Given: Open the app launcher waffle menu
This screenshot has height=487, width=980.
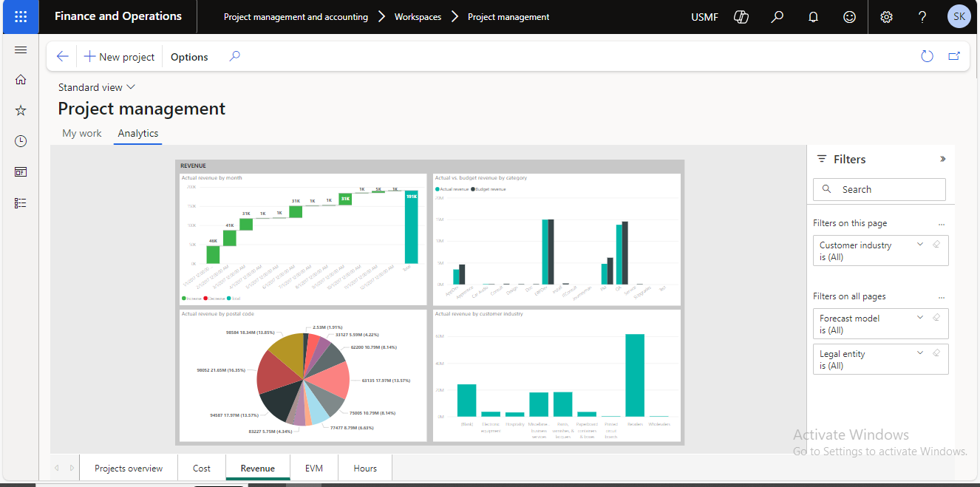Looking at the screenshot, I should click(21, 16).
